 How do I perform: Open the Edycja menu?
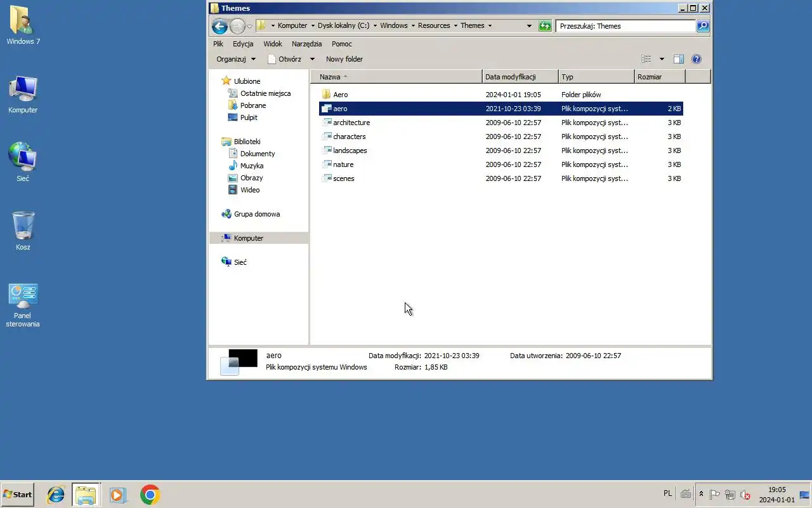coord(243,44)
